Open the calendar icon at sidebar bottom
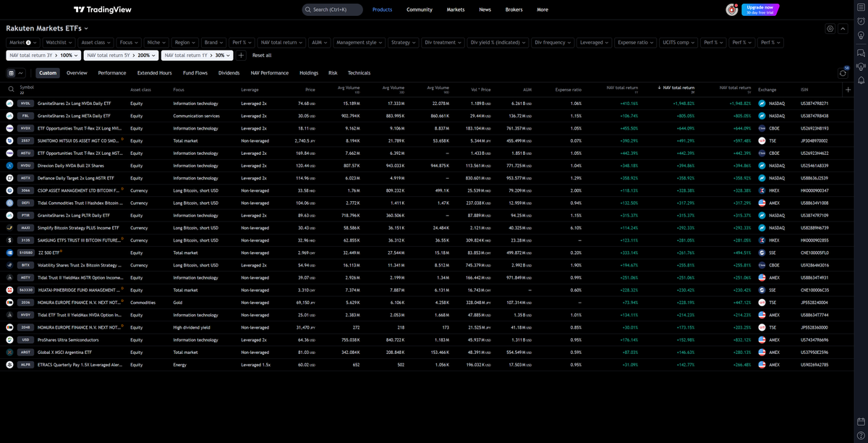 [x=860, y=421]
